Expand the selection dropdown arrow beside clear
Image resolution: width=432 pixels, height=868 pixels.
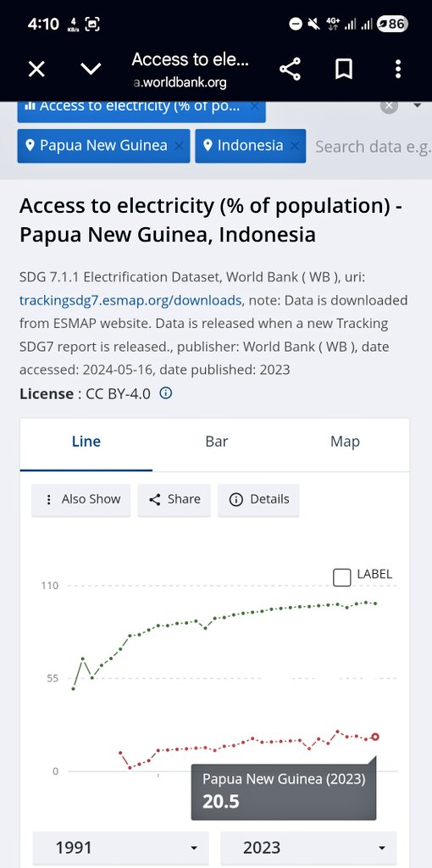click(x=418, y=105)
